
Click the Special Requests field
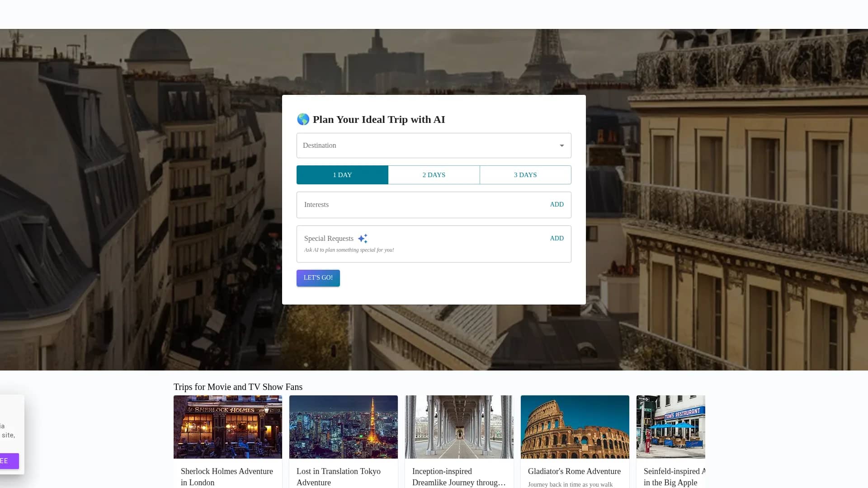434,244
